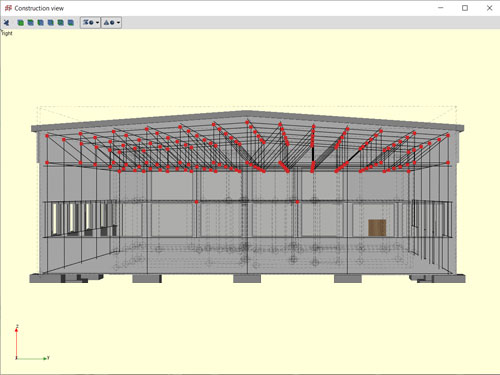500x375 pixels.
Task: Close the Construction view window
Action: click(x=489, y=8)
